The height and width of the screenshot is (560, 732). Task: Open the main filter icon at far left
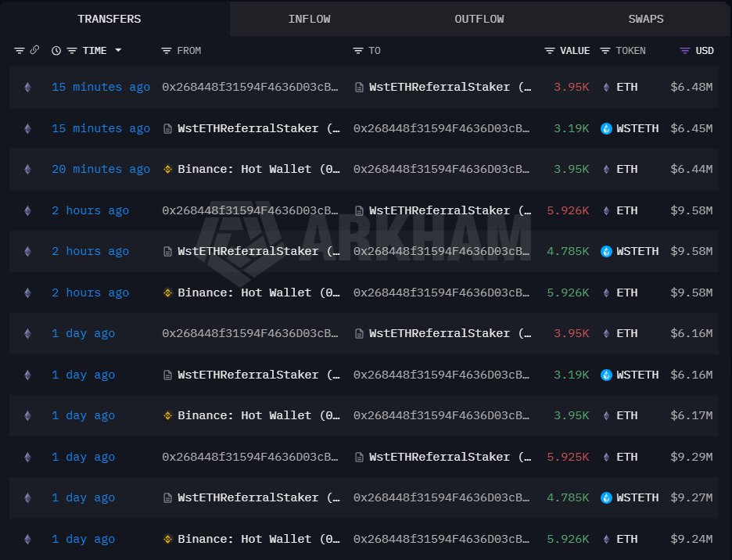point(19,50)
